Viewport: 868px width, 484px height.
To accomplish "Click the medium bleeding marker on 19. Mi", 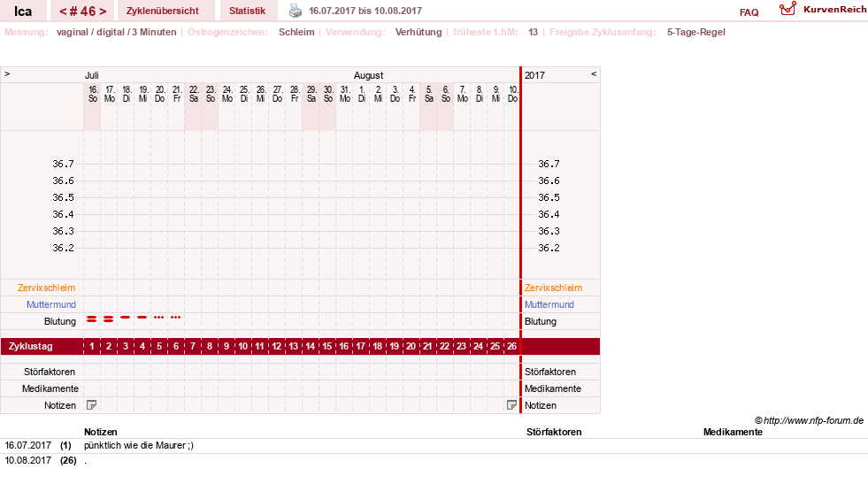I will [142, 318].
